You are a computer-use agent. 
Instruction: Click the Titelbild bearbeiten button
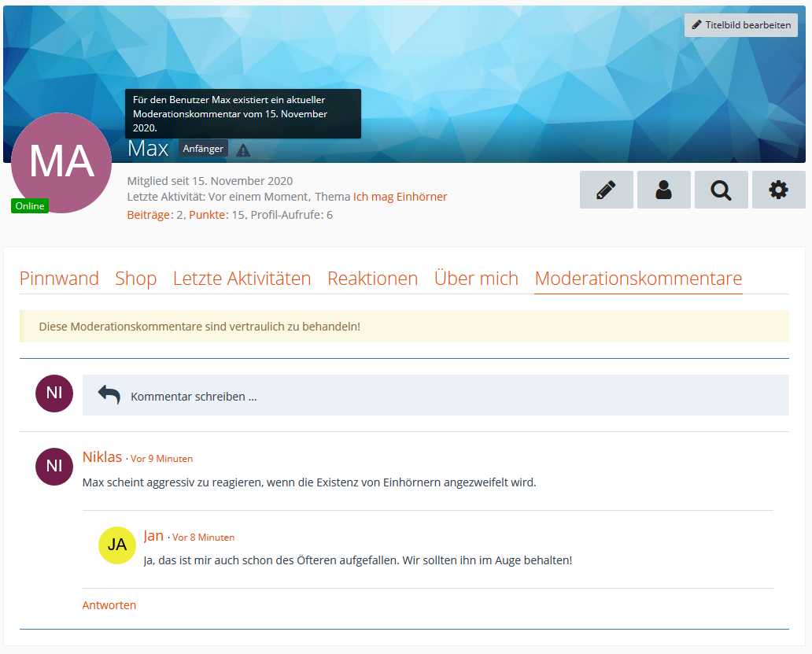coord(740,25)
